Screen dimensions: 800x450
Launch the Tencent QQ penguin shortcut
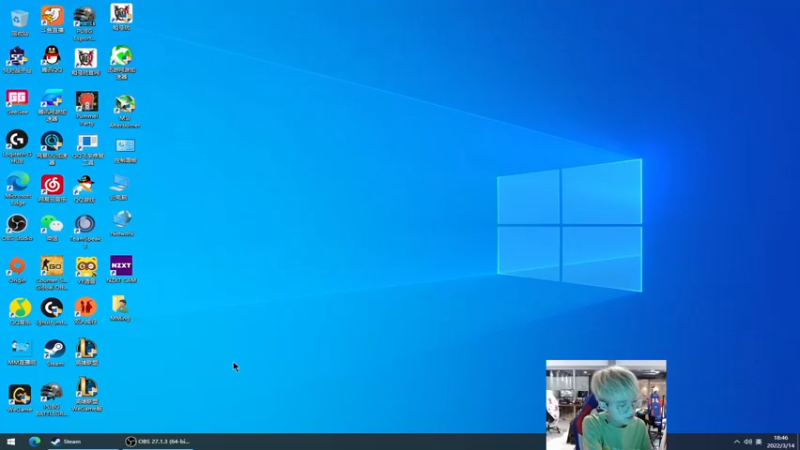click(x=52, y=59)
